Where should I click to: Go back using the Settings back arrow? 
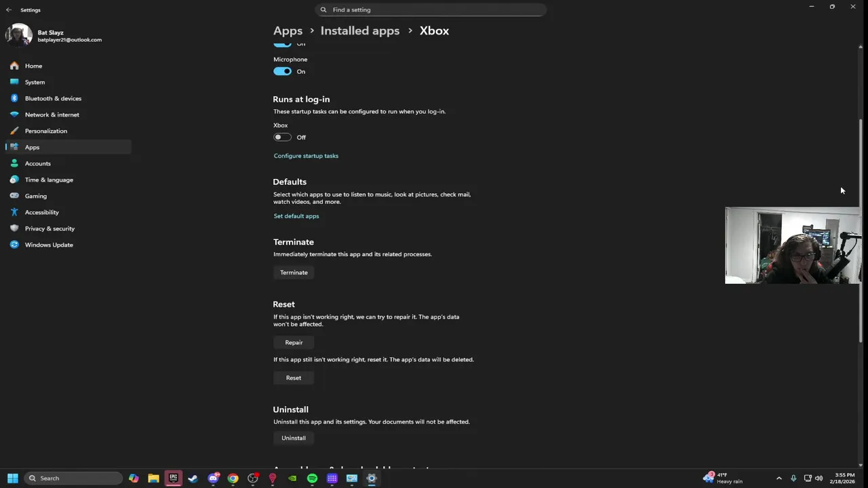(x=9, y=10)
